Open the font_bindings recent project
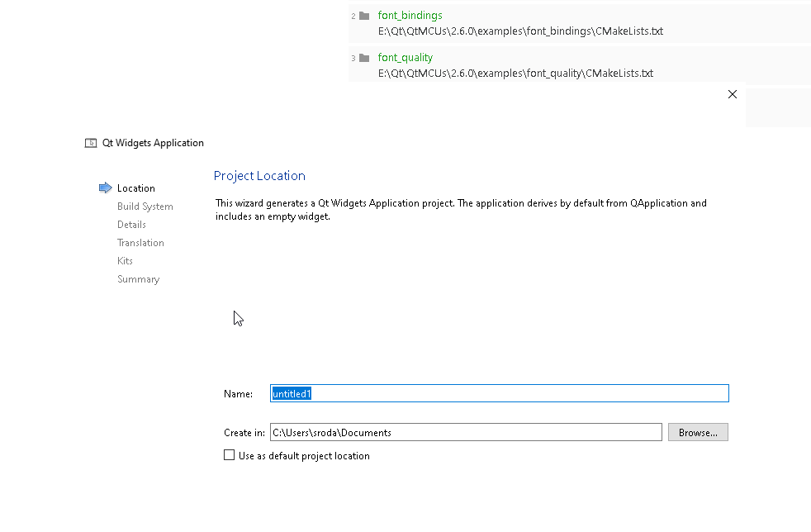 (x=410, y=16)
